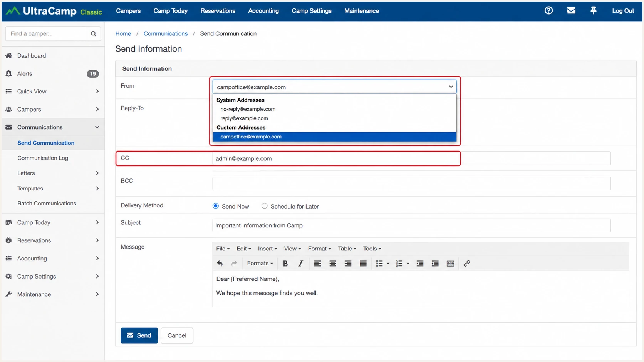Image resolution: width=644 pixels, height=362 pixels.
Task: Open the From address dropdown
Action: pyautogui.click(x=334, y=87)
